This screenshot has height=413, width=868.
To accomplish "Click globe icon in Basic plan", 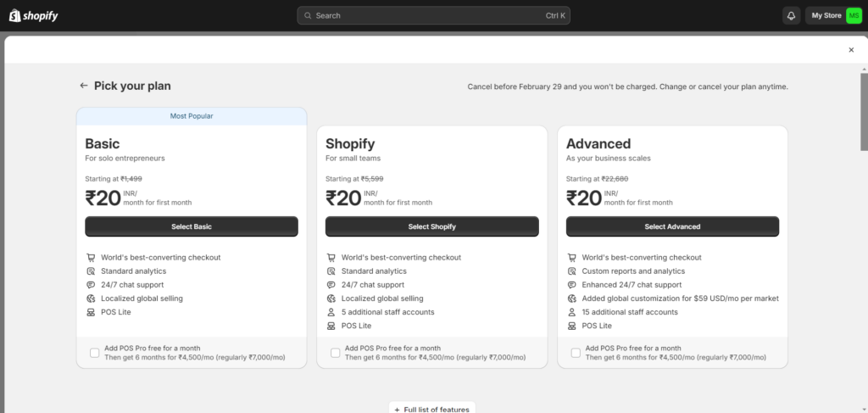I will click(91, 299).
